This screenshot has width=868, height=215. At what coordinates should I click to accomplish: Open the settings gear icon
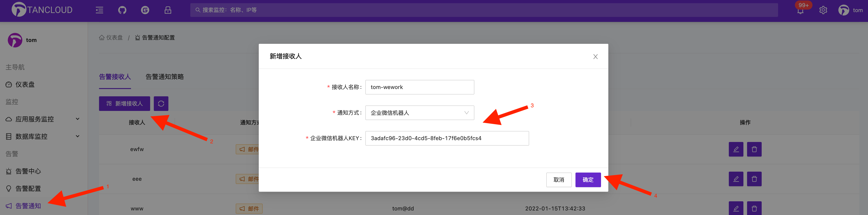click(x=823, y=10)
